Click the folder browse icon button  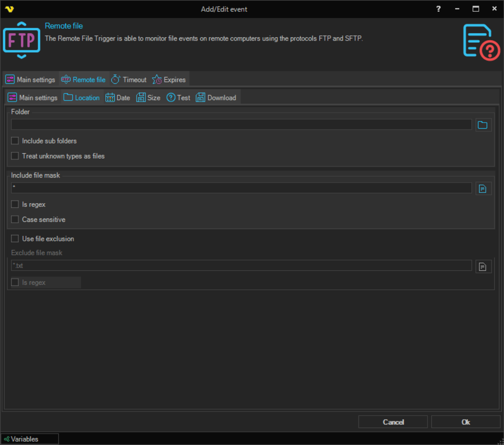point(483,125)
